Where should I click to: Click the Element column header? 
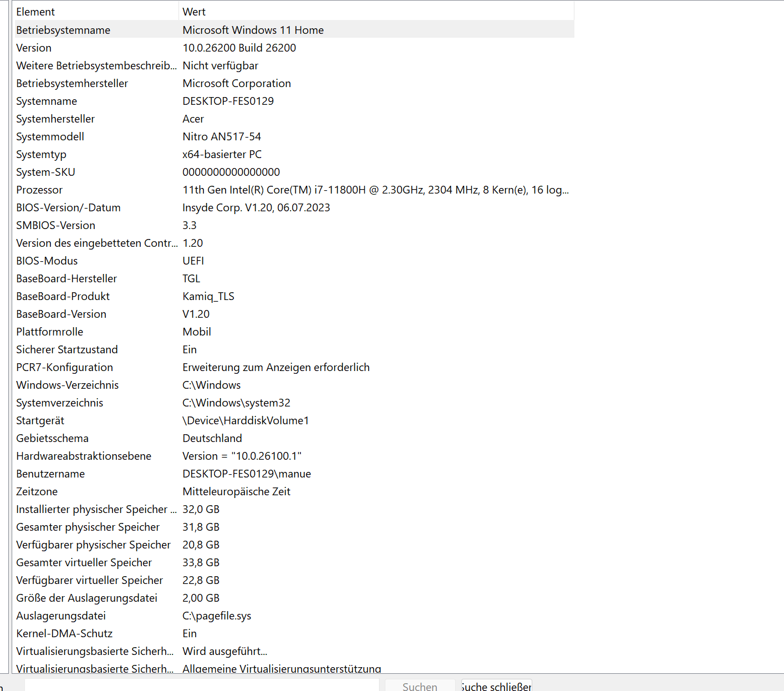pyautogui.click(x=95, y=12)
